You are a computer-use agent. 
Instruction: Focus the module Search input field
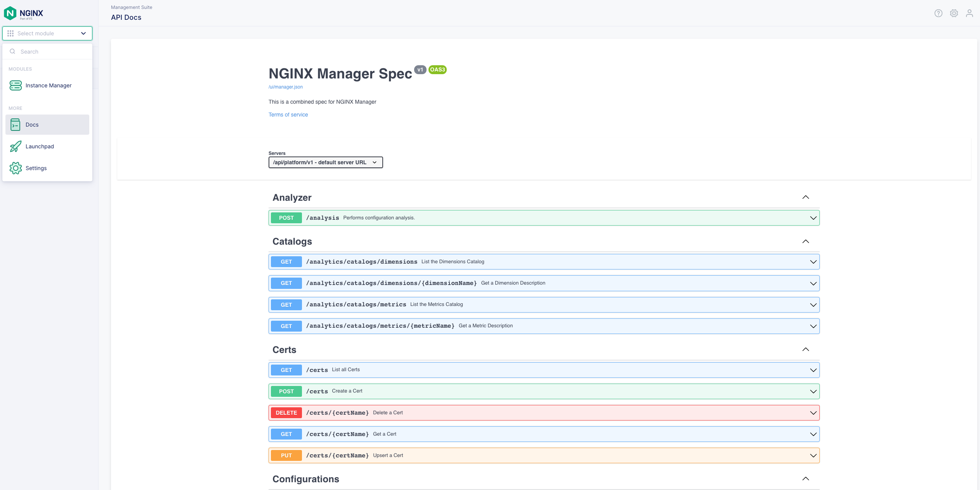pyautogui.click(x=47, y=51)
